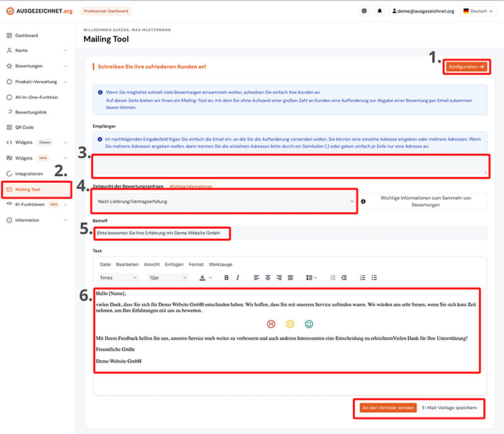Click the Produkt-Verwaltung icon in sidebar
Image resolution: width=504 pixels, height=434 pixels.
point(9,82)
